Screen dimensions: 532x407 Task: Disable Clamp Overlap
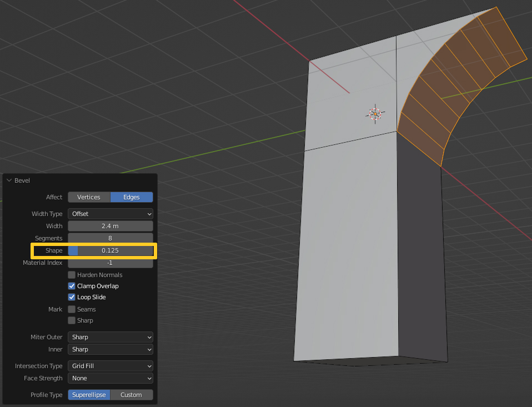(71, 285)
